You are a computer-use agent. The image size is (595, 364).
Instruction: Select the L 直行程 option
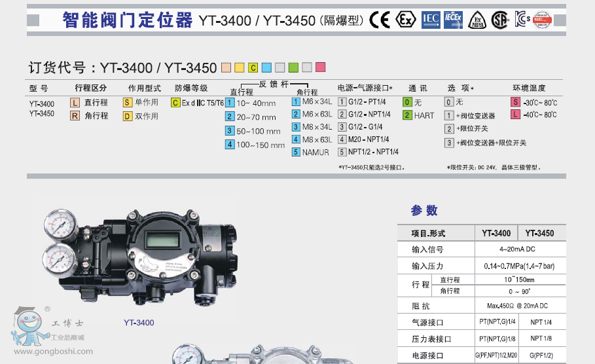click(89, 103)
